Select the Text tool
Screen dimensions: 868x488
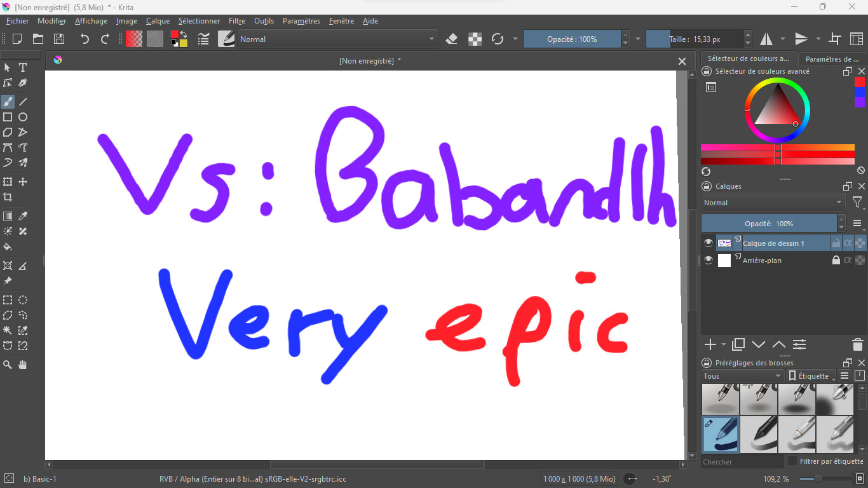click(23, 67)
